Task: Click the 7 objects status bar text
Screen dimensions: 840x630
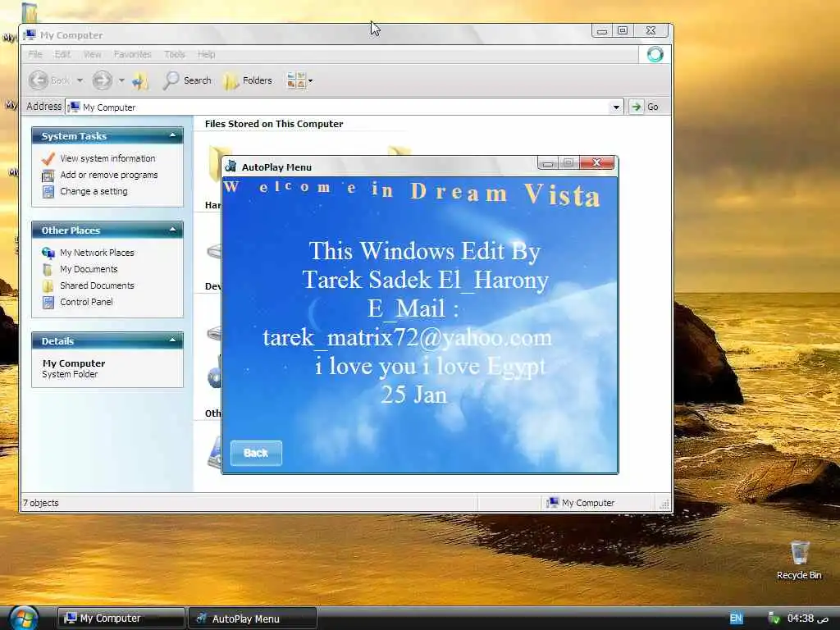Action: [41, 503]
